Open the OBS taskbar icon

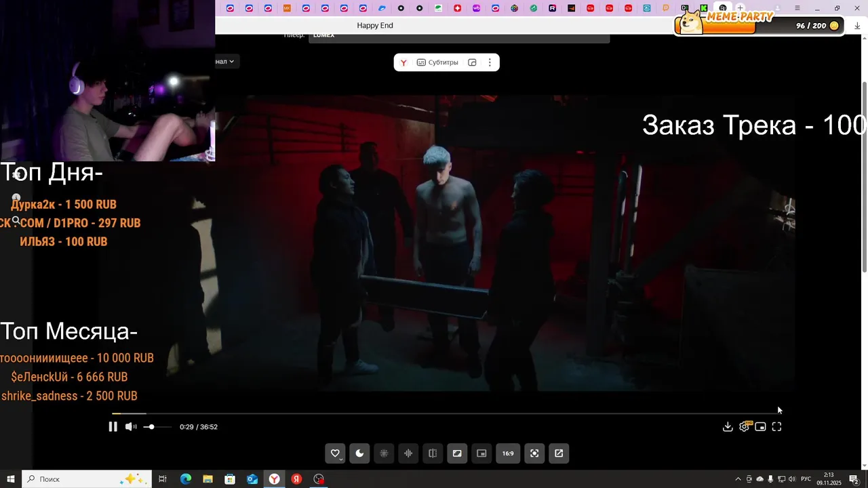tap(319, 479)
